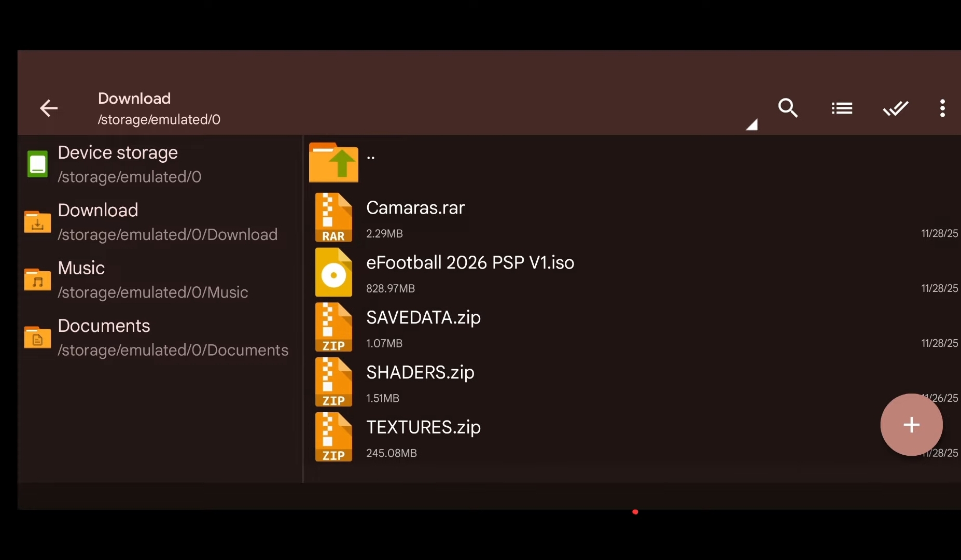961x560 pixels.
Task: Expand the path dropdown triangle
Action: tap(751, 125)
